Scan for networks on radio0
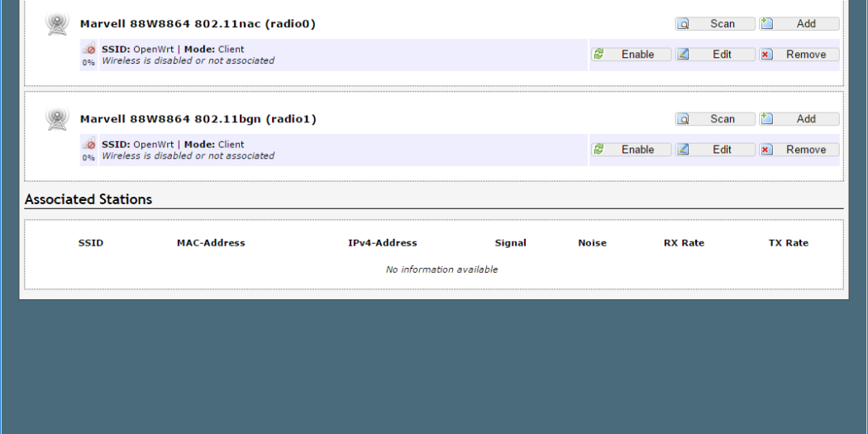 (x=715, y=24)
